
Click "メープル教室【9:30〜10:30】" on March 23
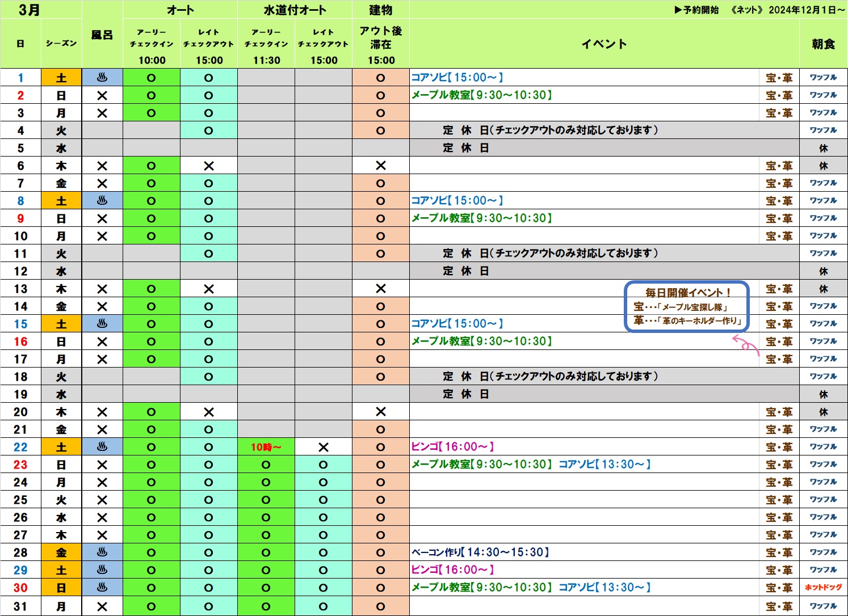(x=482, y=464)
